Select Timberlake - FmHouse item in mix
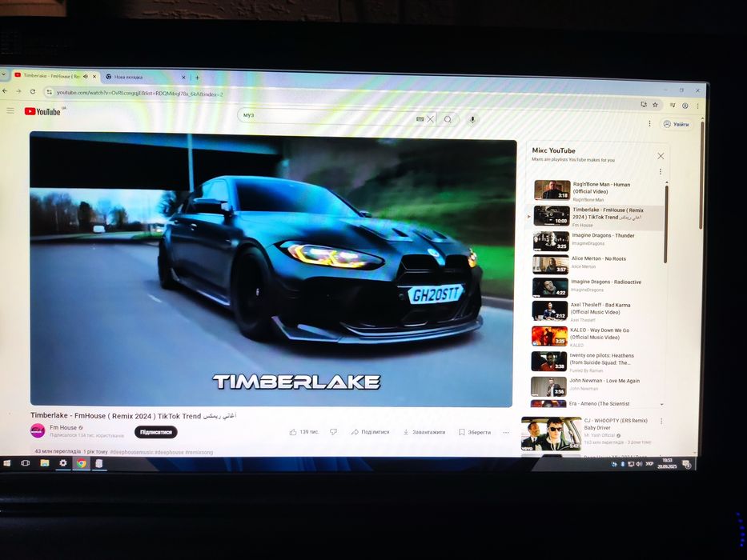This screenshot has width=747, height=560. [x=596, y=217]
